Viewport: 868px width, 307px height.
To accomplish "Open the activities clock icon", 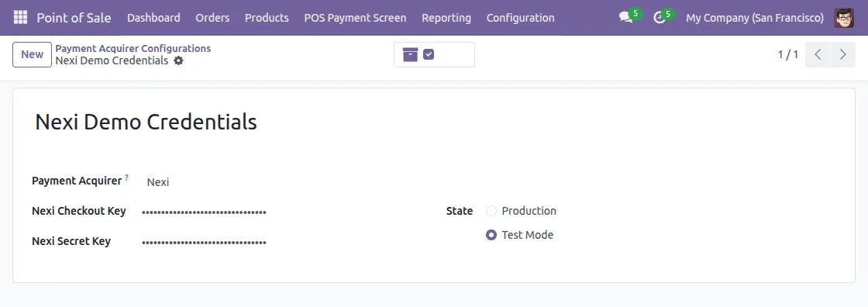I will (x=659, y=18).
